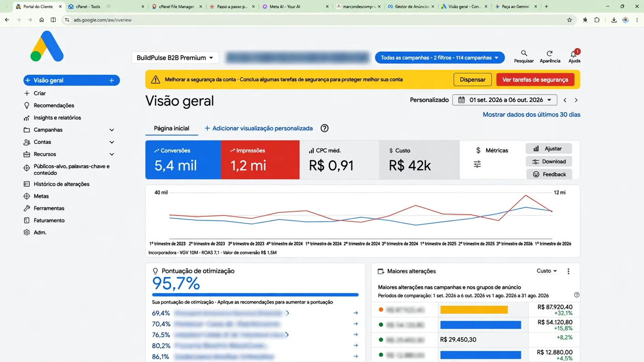Viewport: 644px width, 362px height.
Task: Expand Contas in the sidebar
Action: click(x=111, y=142)
